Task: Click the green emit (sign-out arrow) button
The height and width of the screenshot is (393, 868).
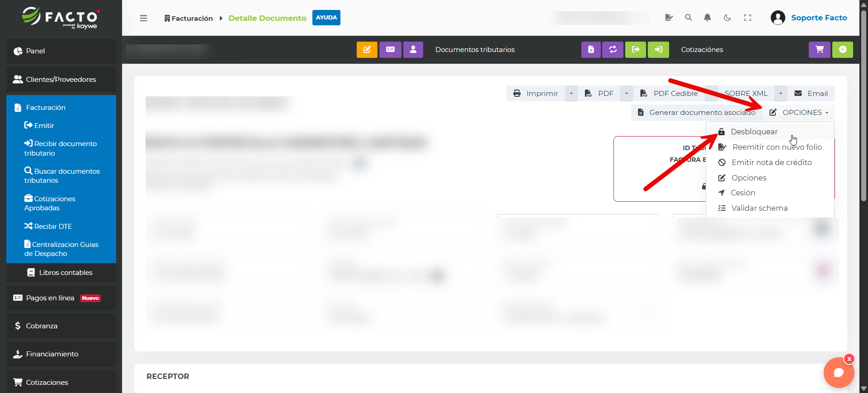Action: click(636, 50)
